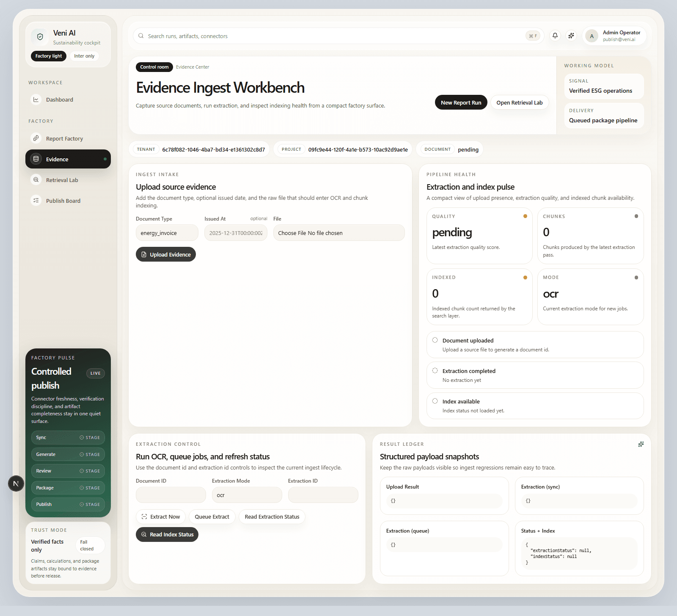
Task: Click the sparkle icon in Result Ledger
Action: 641,444
